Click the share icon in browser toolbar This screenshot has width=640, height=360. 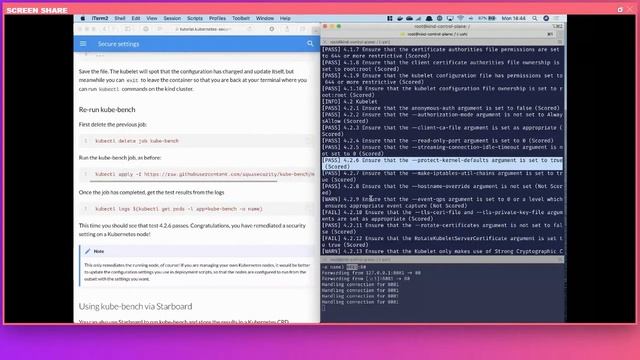click(x=287, y=29)
